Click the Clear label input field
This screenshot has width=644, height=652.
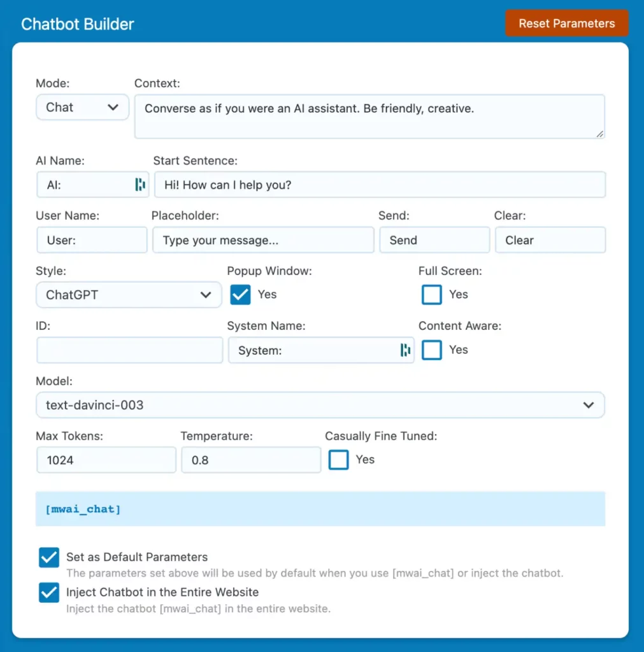point(550,240)
